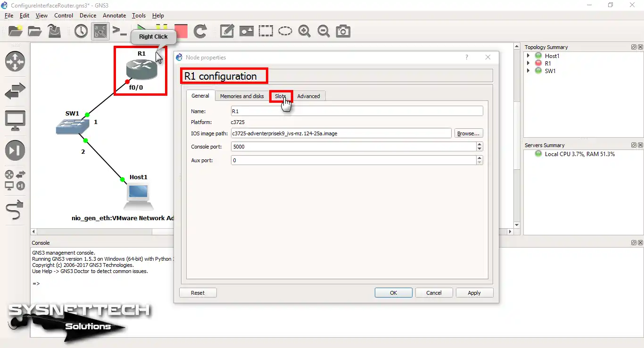Browse end devices monitor icon
Image resolution: width=644 pixels, height=348 pixels.
[x=15, y=121]
